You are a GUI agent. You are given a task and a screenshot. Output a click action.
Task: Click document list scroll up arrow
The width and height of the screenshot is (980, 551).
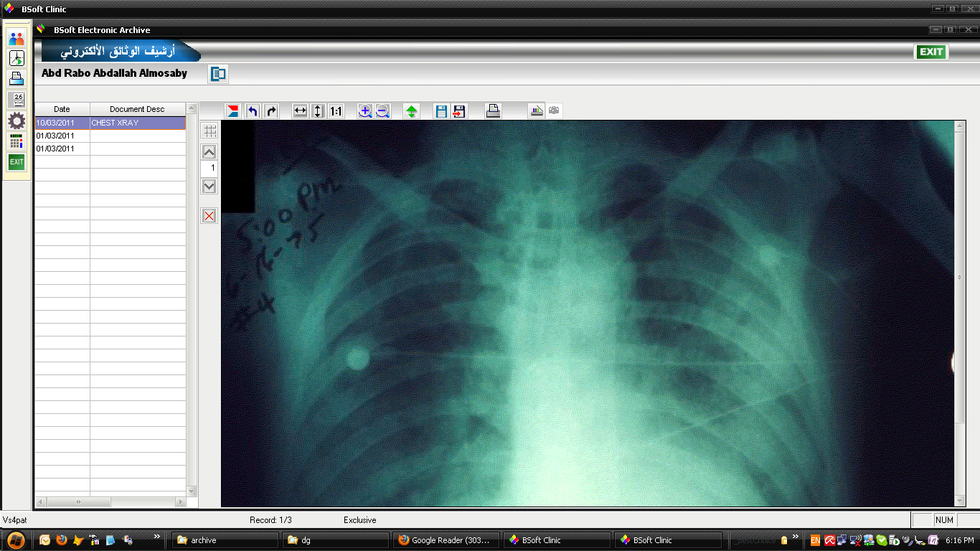(x=192, y=108)
